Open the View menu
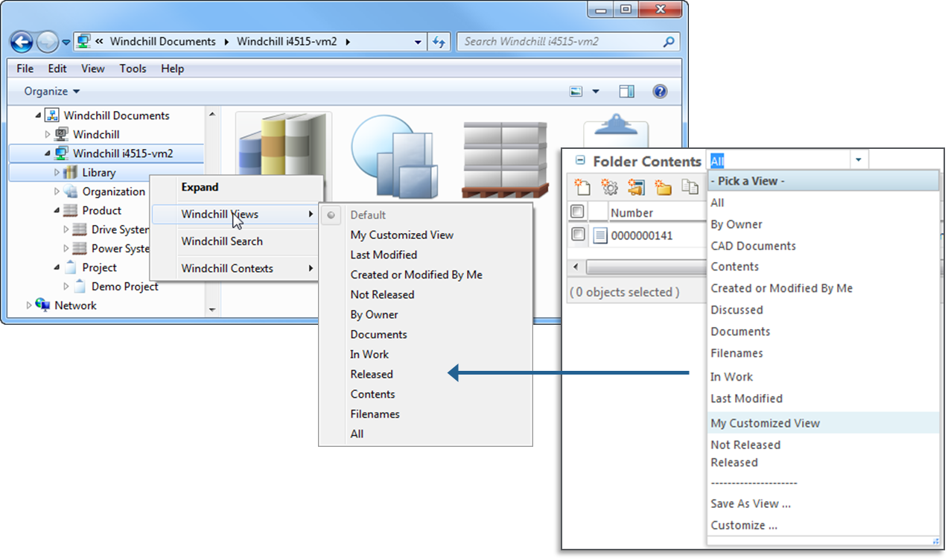This screenshot has width=948, height=560. point(93,69)
